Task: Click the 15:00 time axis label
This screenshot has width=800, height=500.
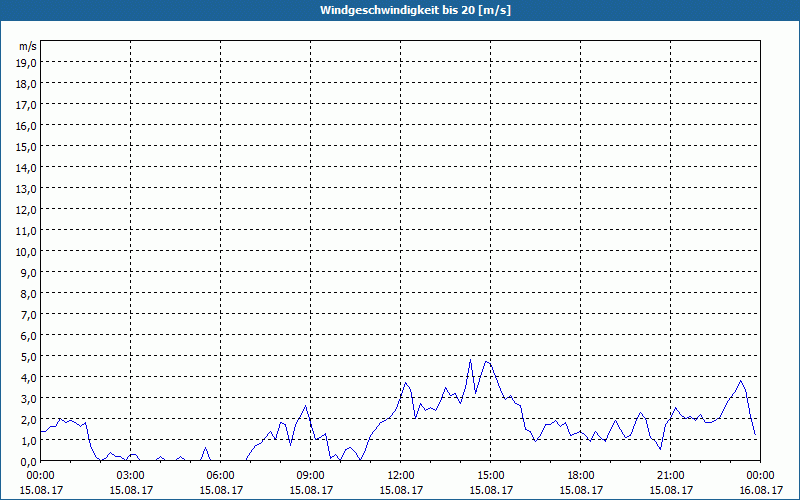Action: (x=491, y=476)
